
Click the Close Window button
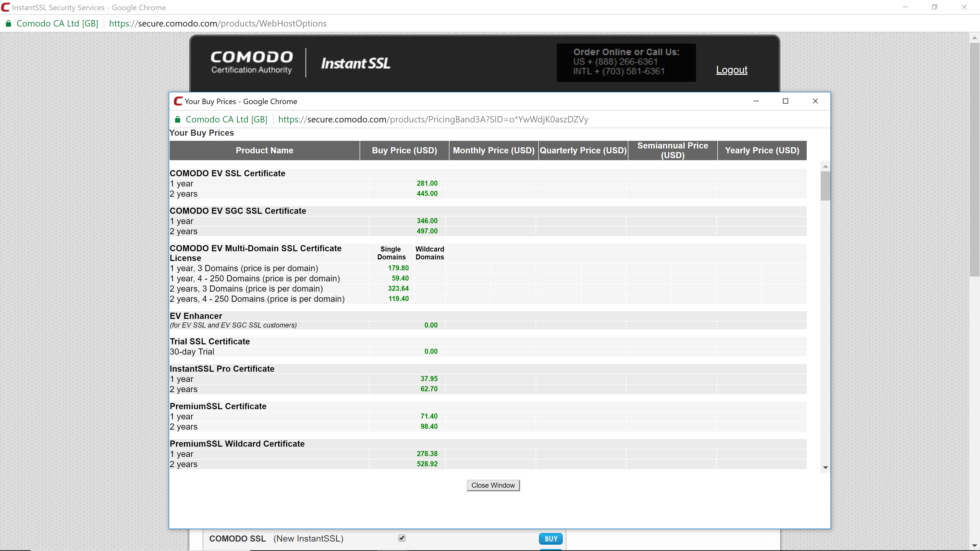tap(493, 485)
